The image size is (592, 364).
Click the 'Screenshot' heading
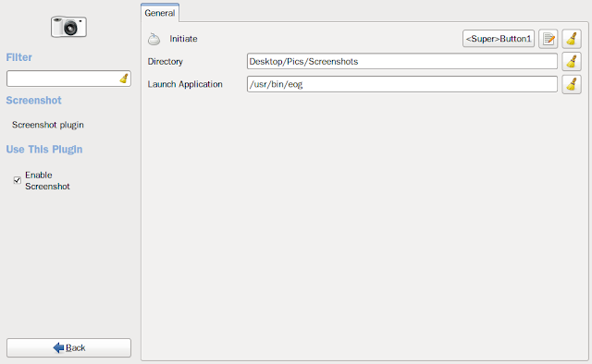33,101
